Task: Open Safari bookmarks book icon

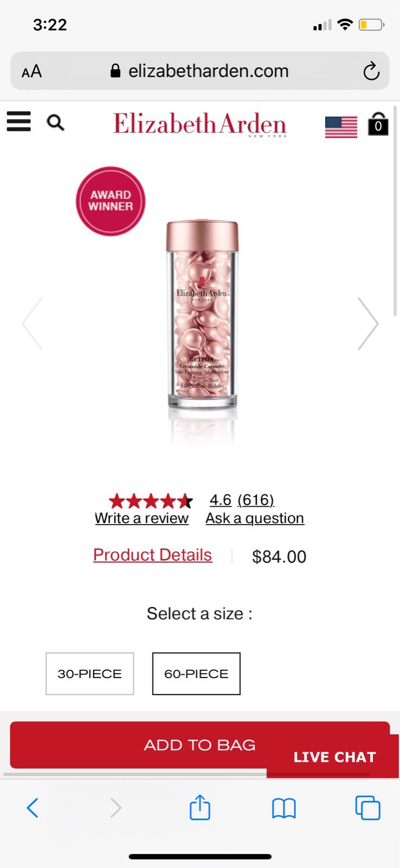Action: (284, 808)
